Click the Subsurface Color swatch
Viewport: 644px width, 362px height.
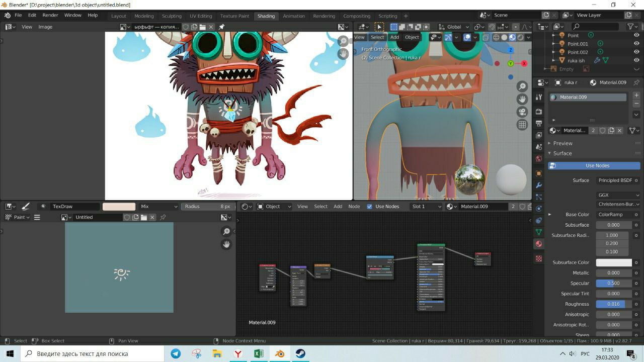614,262
